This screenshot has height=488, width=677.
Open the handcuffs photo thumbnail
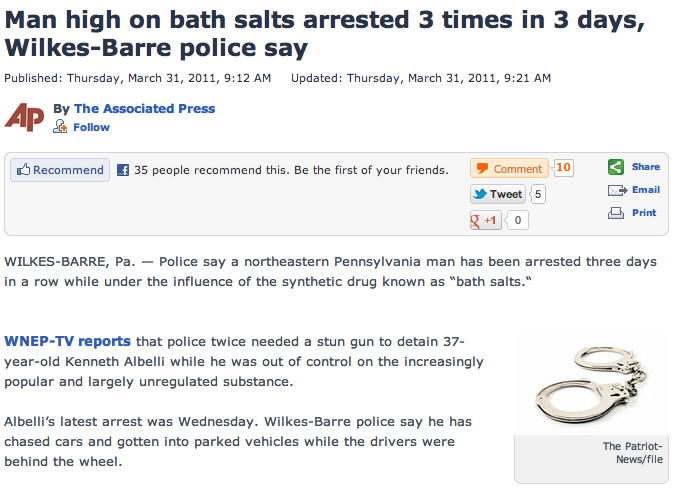click(592, 384)
